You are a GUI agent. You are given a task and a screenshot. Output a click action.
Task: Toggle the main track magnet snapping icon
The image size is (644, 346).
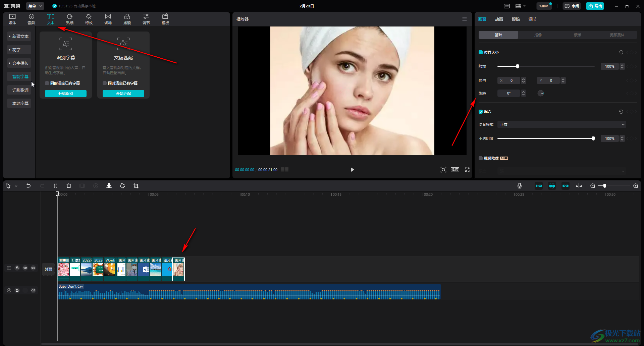[x=539, y=186]
